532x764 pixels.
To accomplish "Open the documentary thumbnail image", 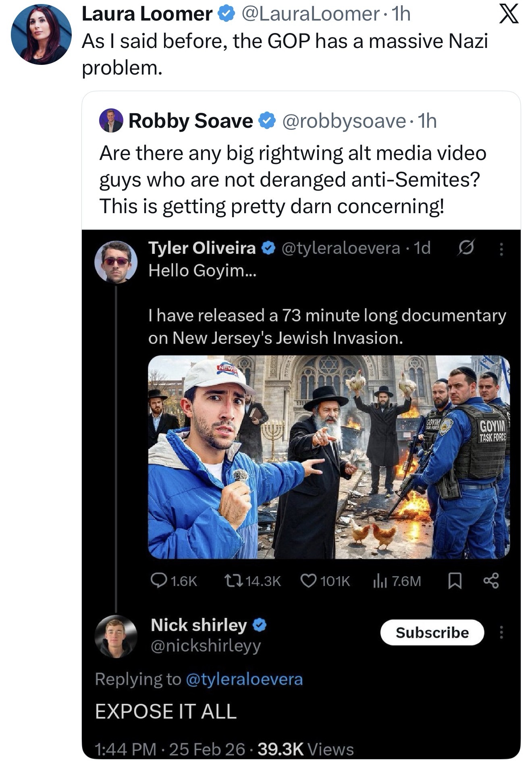I will point(328,457).
